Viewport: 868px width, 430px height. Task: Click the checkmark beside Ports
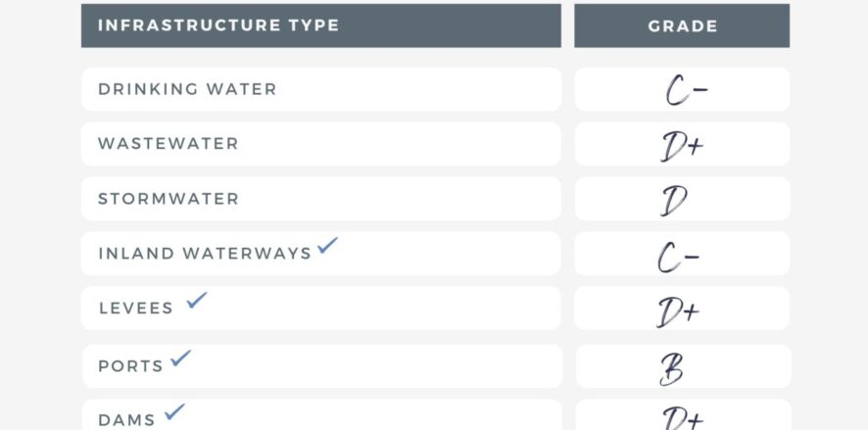pyautogui.click(x=180, y=358)
